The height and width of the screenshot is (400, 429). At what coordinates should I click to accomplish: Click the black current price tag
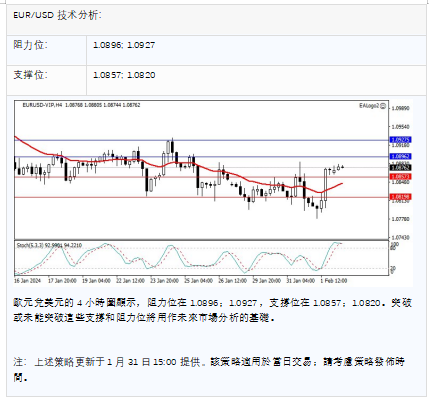pyautogui.click(x=400, y=168)
